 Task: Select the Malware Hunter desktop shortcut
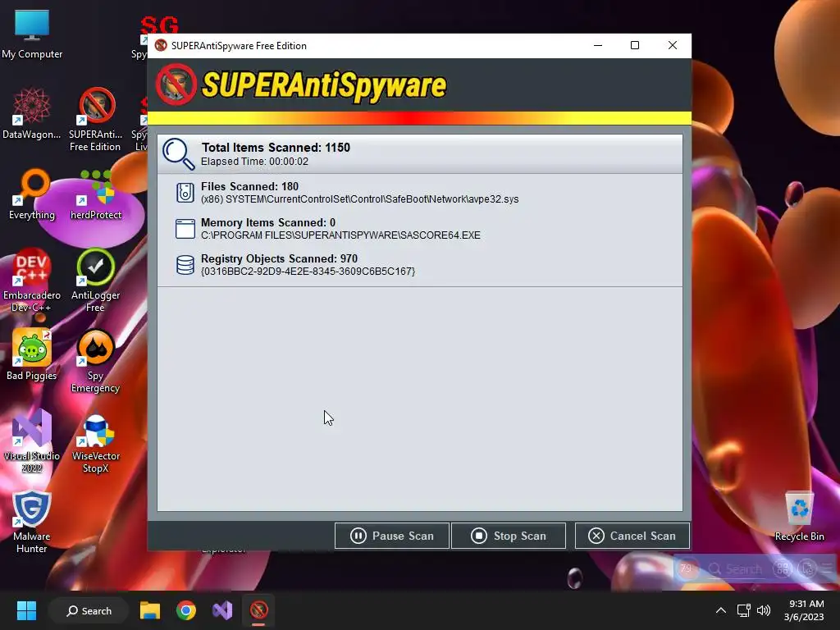pos(32,521)
